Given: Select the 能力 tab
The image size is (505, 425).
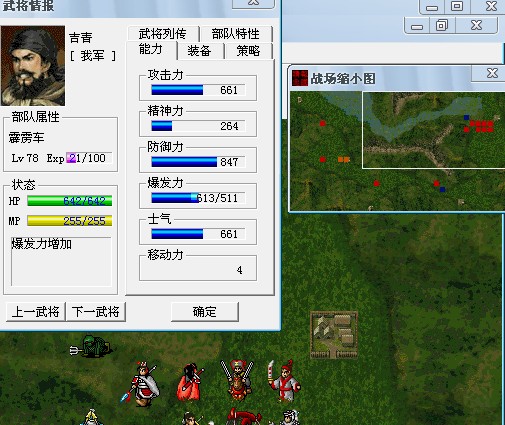Looking at the screenshot, I should (x=151, y=50).
